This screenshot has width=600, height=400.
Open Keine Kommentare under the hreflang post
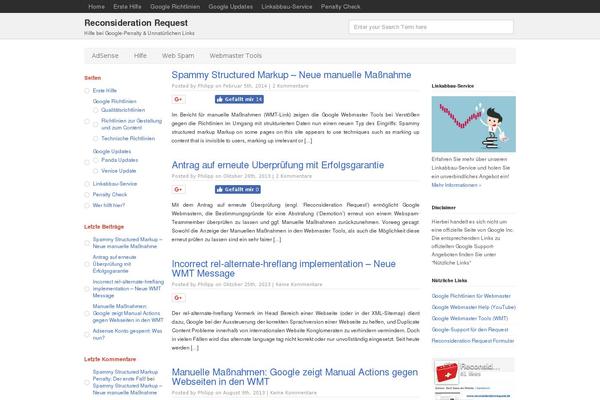(x=299, y=284)
